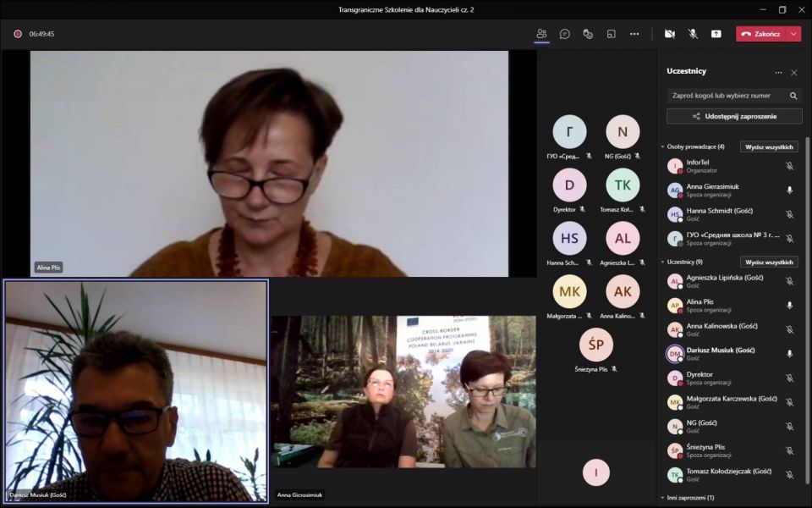Open more options in the Uczestnicy panel header

click(x=778, y=72)
